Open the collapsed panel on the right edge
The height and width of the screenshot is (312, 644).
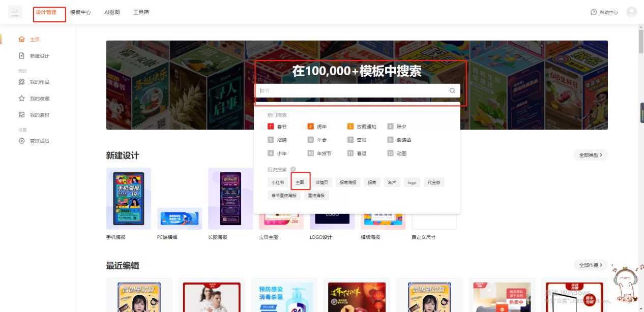point(641,113)
